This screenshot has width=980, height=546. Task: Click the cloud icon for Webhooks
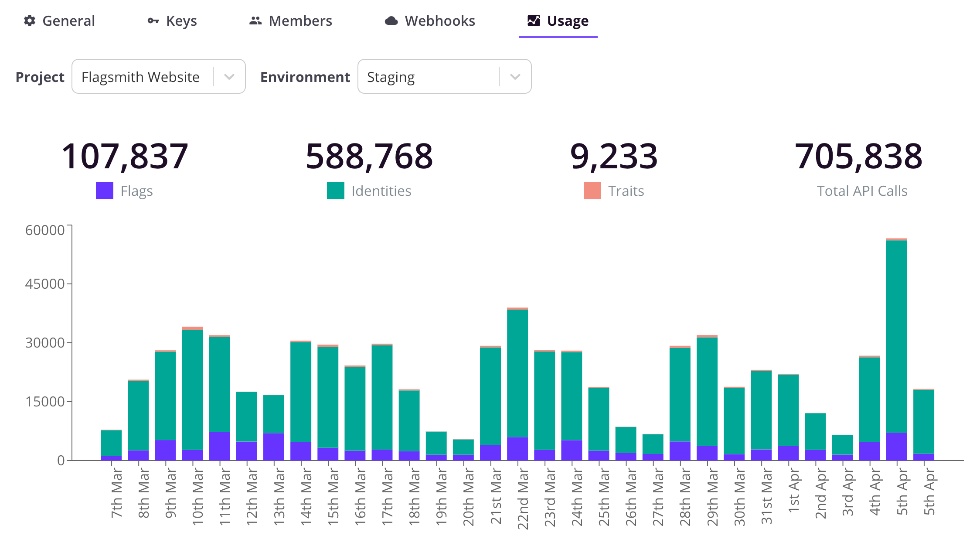tap(391, 20)
